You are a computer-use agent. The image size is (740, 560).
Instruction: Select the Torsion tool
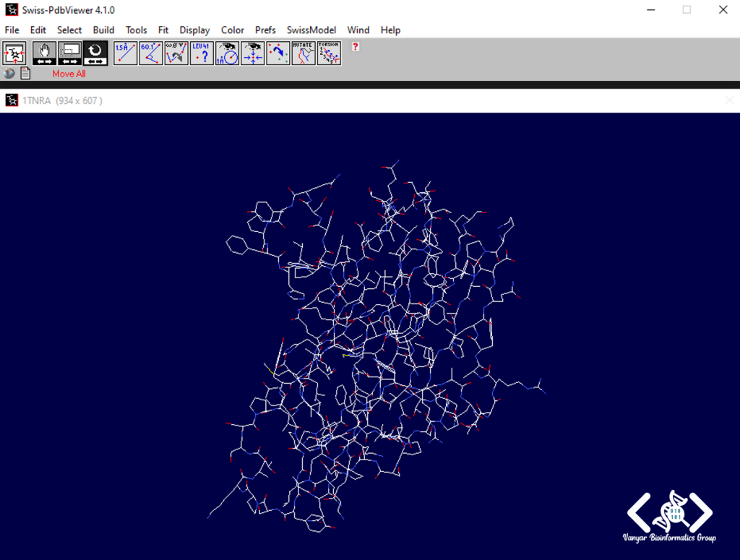point(329,53)
